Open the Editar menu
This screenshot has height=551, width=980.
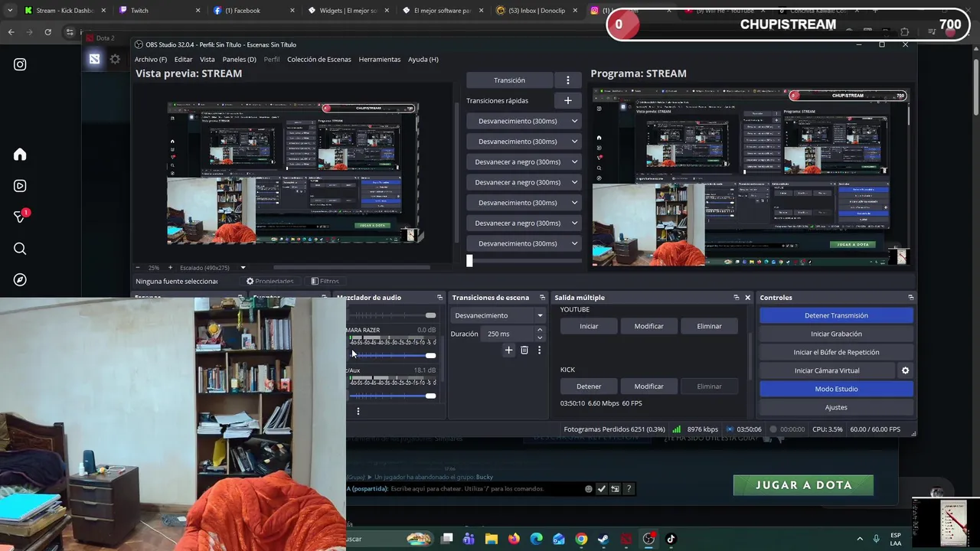pos(183,59)
